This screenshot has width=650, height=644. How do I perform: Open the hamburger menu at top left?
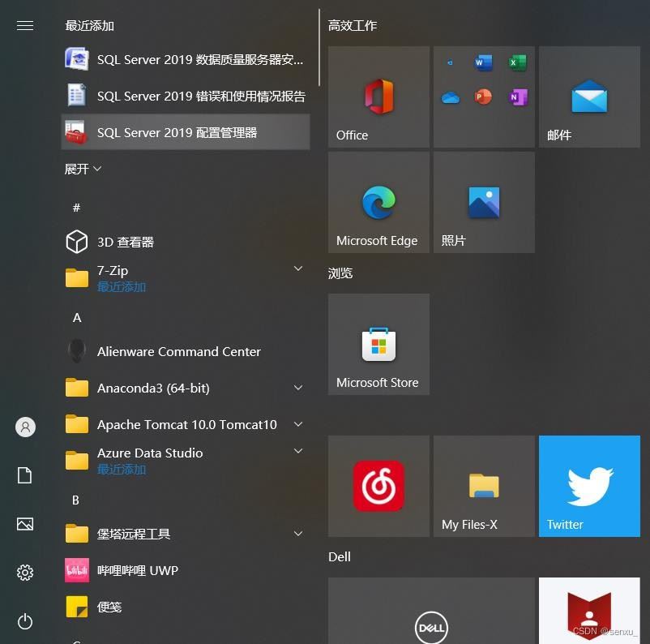[x=25, y=26]
